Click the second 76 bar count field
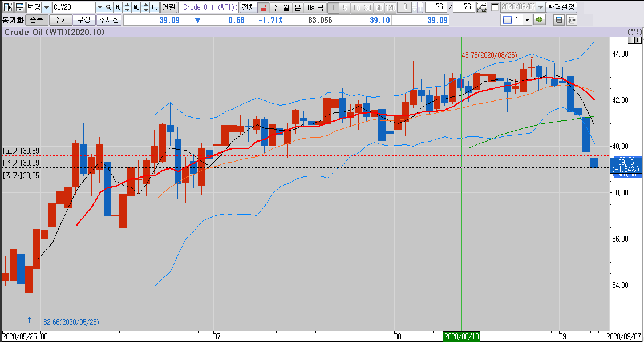The image size is (644, 342). pos(464,7)
